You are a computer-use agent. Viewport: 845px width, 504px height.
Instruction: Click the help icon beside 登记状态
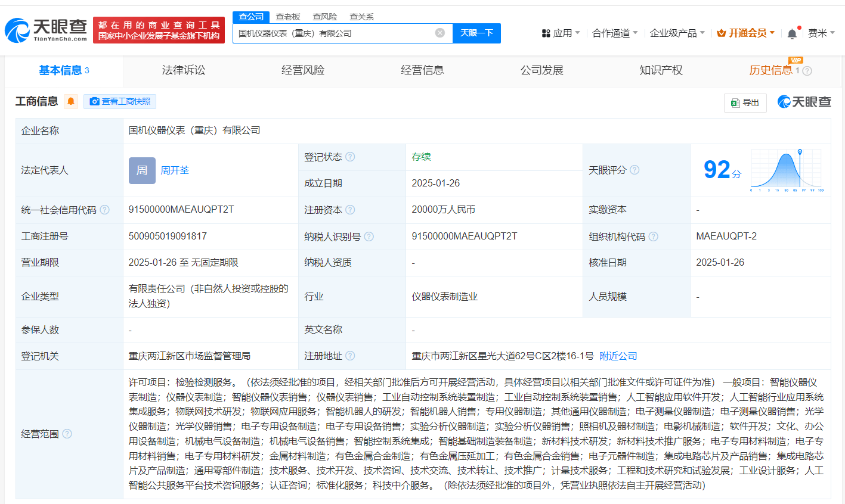click(350, 157)
